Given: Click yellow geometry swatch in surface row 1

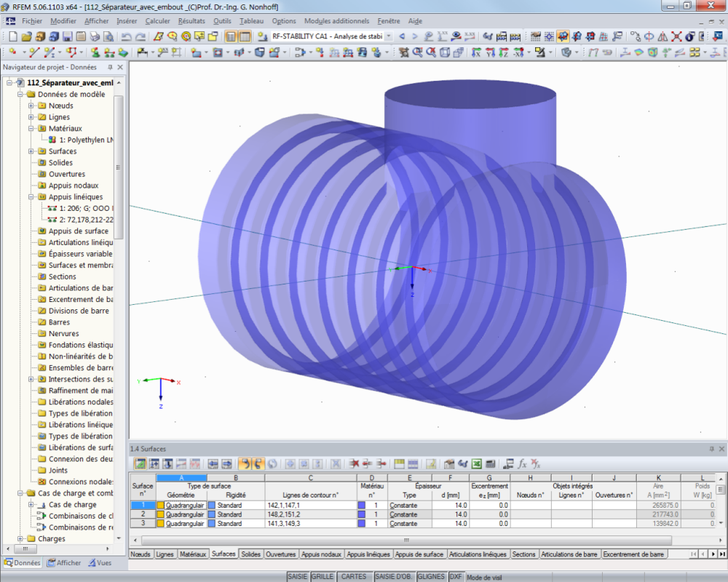Looking at the screenshot, I should click(161, 505).
